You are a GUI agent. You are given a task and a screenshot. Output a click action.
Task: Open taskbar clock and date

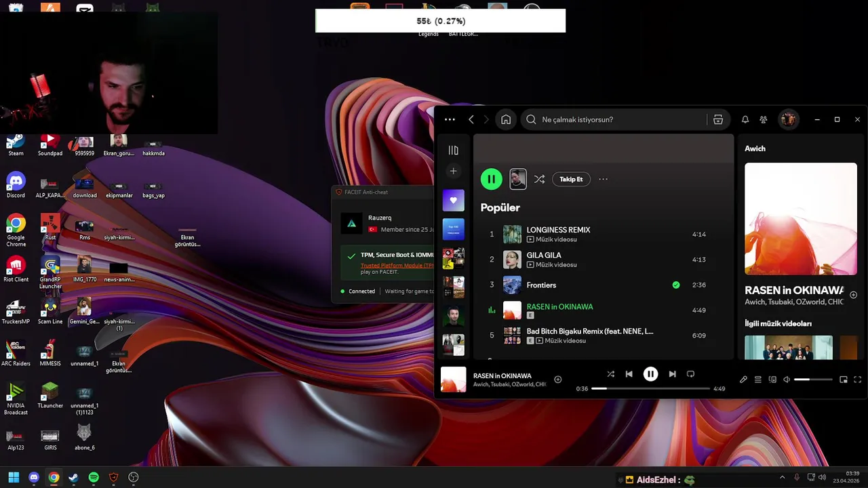tap(847, 477)
